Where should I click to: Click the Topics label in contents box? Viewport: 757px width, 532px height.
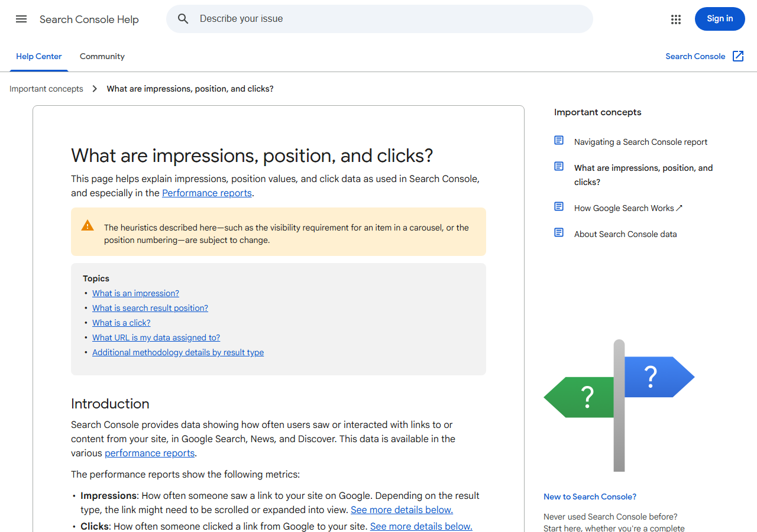96,278
